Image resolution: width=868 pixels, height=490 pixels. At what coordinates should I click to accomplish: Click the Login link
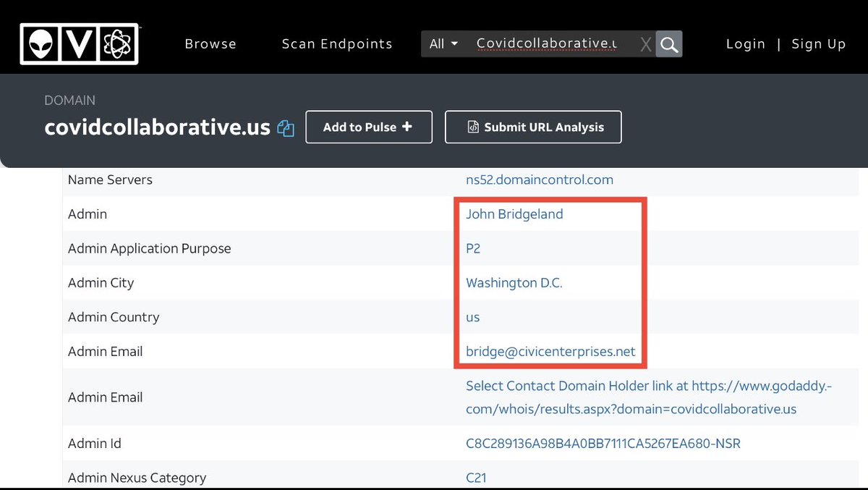745,44
